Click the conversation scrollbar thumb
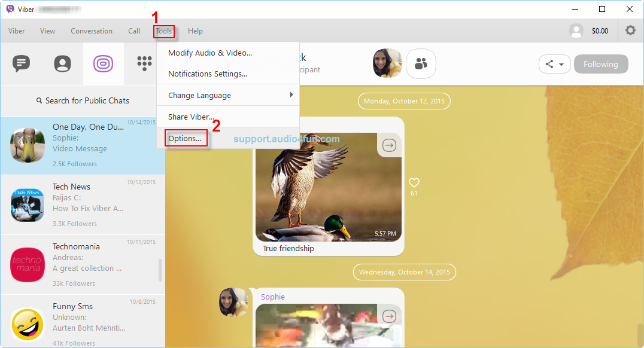644x348 pixels. click(x=640, y=334)
